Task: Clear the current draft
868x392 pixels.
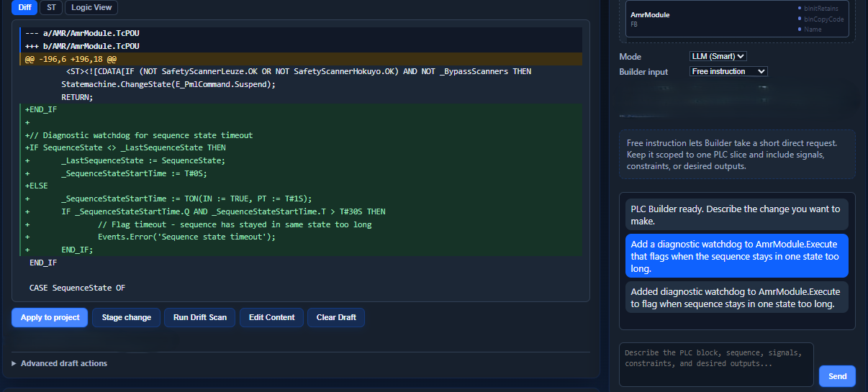Action: coord(336,317)
